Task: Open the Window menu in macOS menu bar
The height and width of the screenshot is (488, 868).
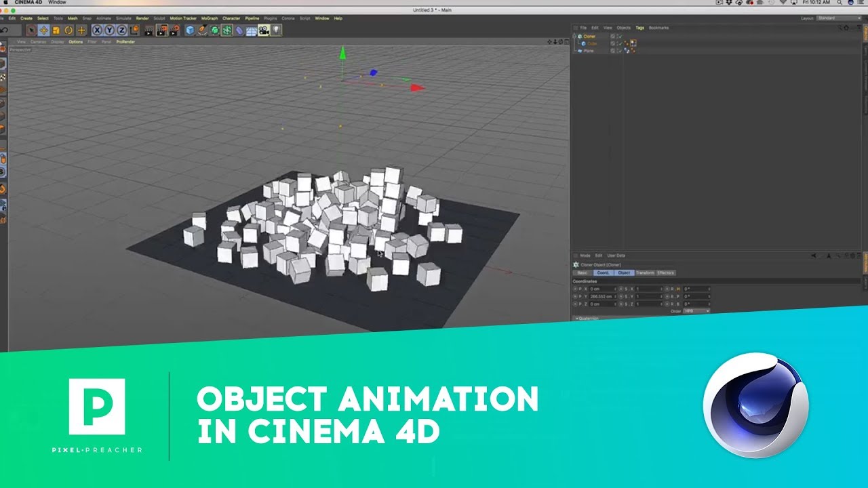Action: pos(57,3)
